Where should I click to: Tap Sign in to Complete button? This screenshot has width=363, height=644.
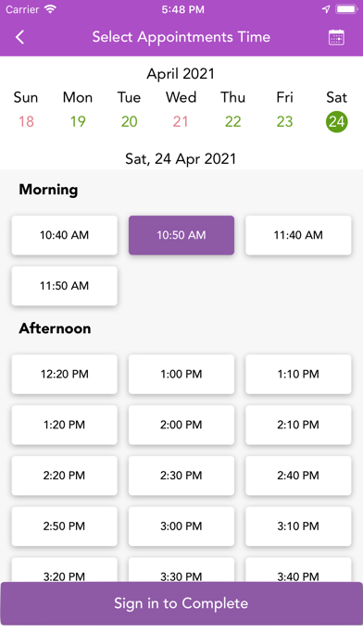[x=181, y=603]
